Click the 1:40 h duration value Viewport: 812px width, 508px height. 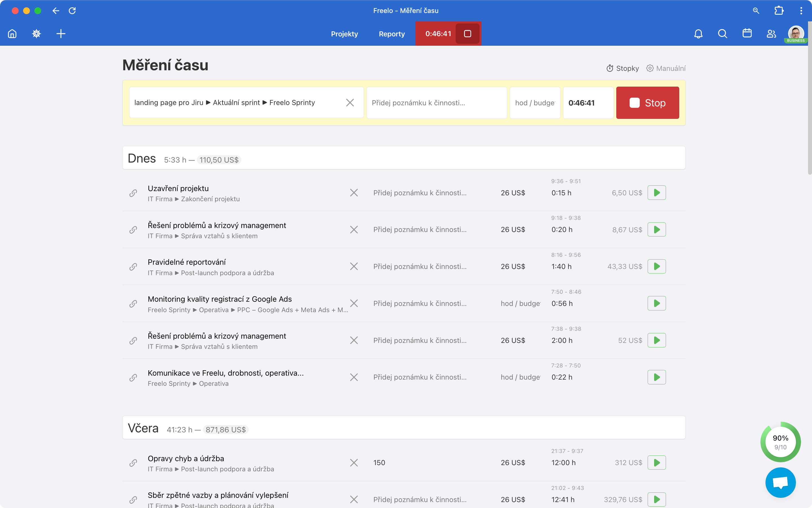pyautogui.click(x=561, y=266)
